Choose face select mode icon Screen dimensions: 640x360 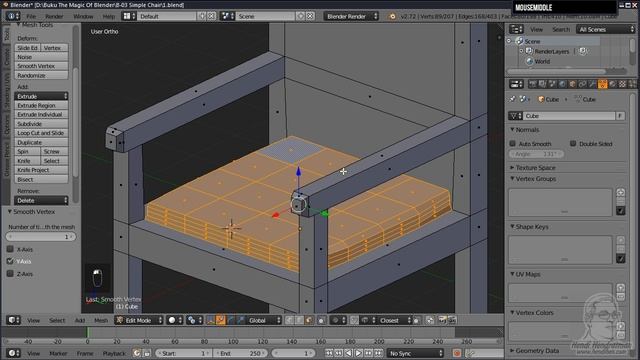pyautogui.click(x=309, y=320)
